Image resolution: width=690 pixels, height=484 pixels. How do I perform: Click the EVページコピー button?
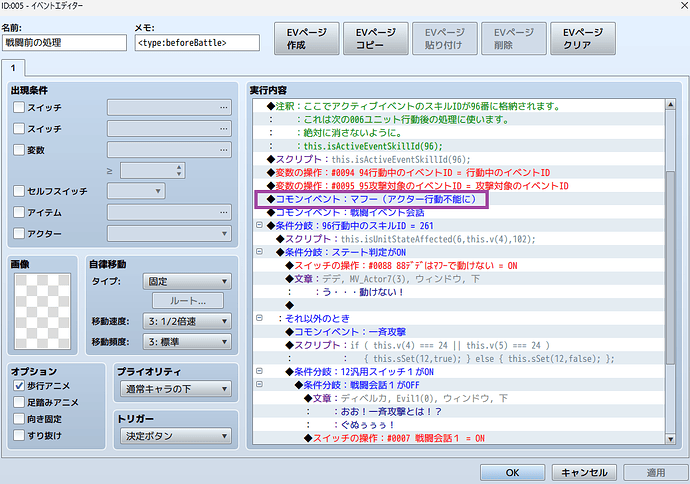(376, 39)
